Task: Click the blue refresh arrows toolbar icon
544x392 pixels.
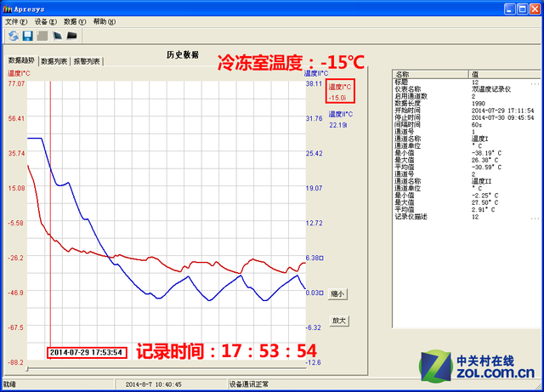Action: point(14,36)
